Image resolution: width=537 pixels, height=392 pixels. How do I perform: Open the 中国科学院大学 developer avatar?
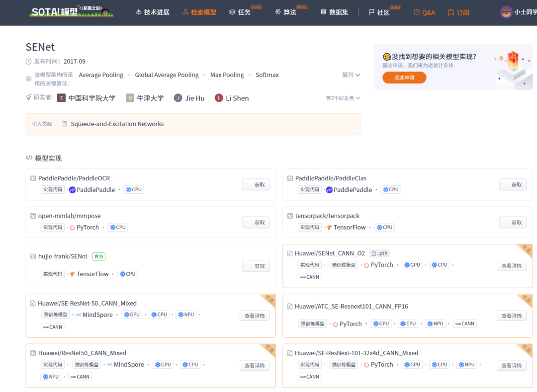pyautogui.click(x=61, y=98)
